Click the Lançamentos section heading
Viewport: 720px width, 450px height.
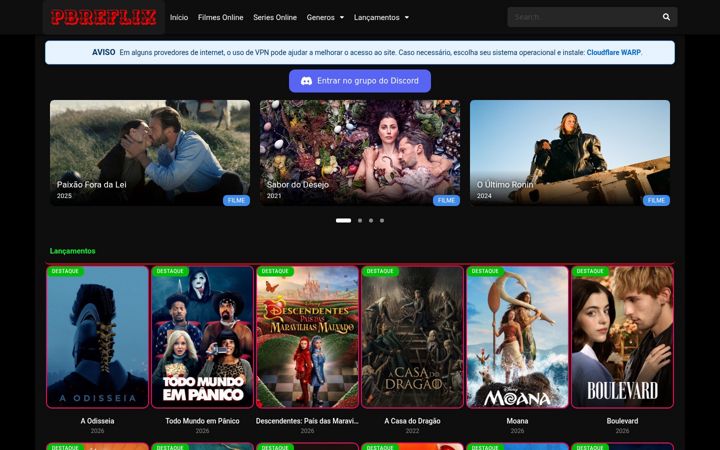point(73,251)
